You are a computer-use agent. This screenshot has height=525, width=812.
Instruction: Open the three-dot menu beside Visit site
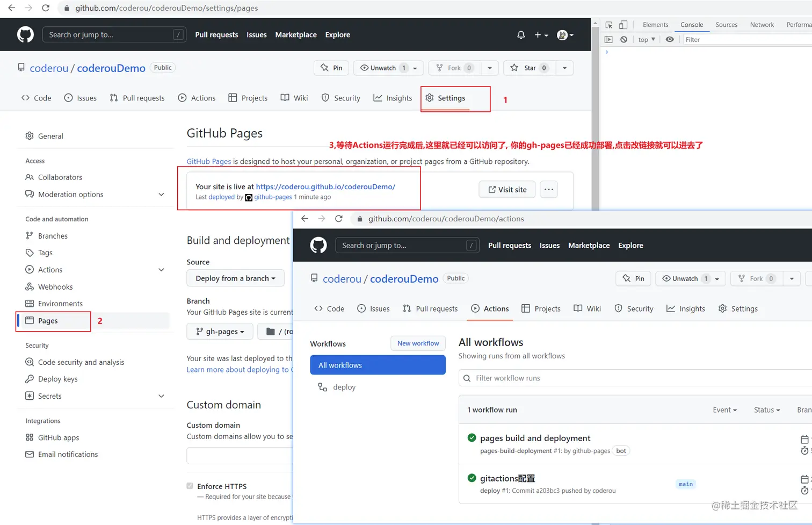pyautogui.click(x=548, y=190)
